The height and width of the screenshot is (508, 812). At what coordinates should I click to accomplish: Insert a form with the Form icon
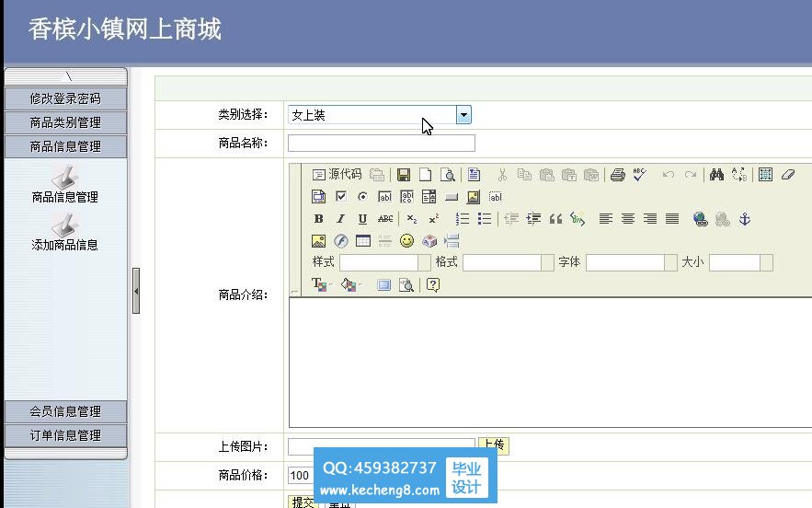tap(318, 197)
